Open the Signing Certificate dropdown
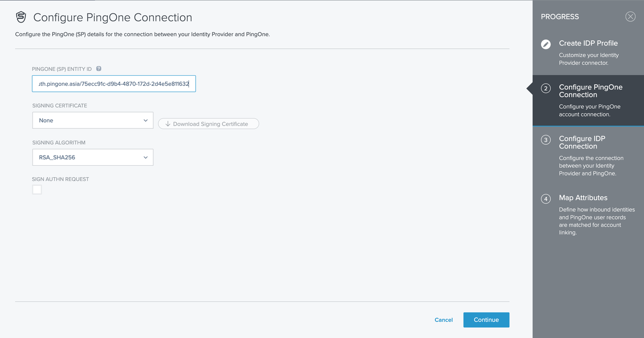The width and height of the screenshot is (644, 338). click(92, 120)
